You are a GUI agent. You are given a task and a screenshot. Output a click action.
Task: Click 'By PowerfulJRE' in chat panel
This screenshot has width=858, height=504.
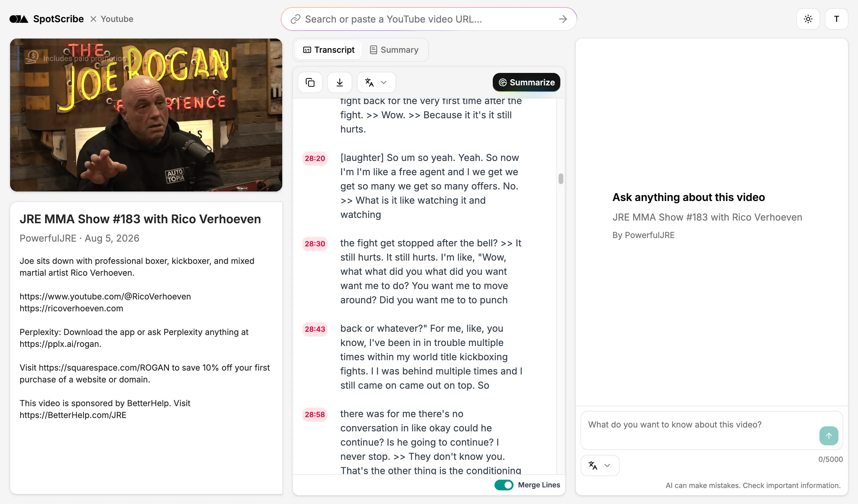tap(643, 235)
